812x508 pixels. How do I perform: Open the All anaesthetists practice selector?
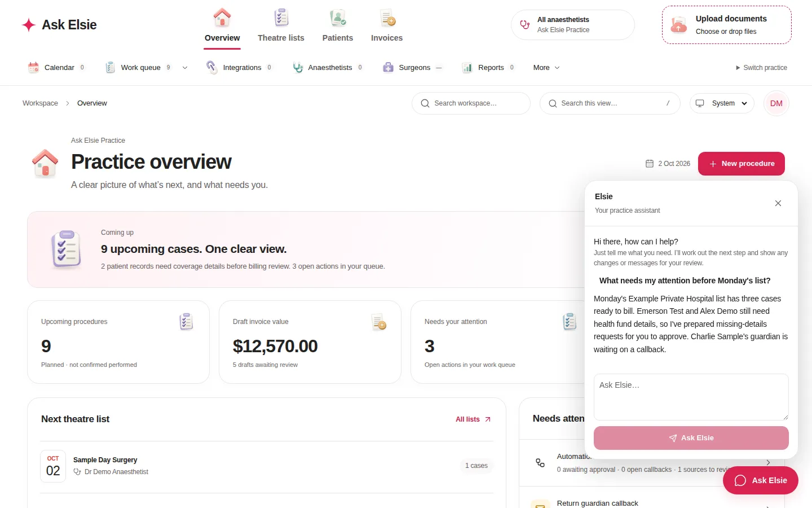pyautogui.click(x=573, y=25)
